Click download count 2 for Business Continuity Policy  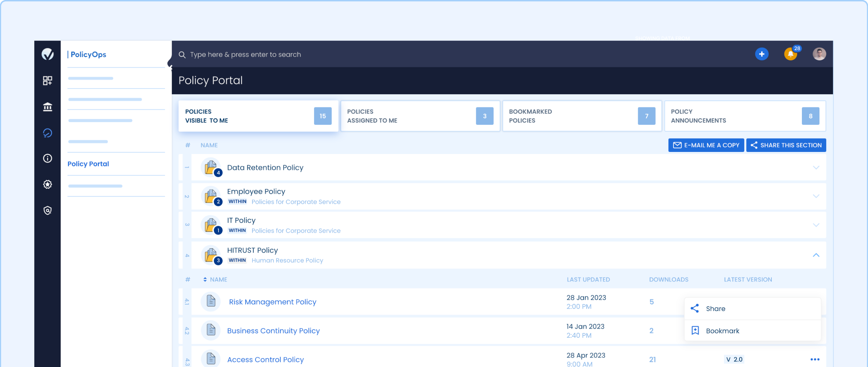point(651,330)
